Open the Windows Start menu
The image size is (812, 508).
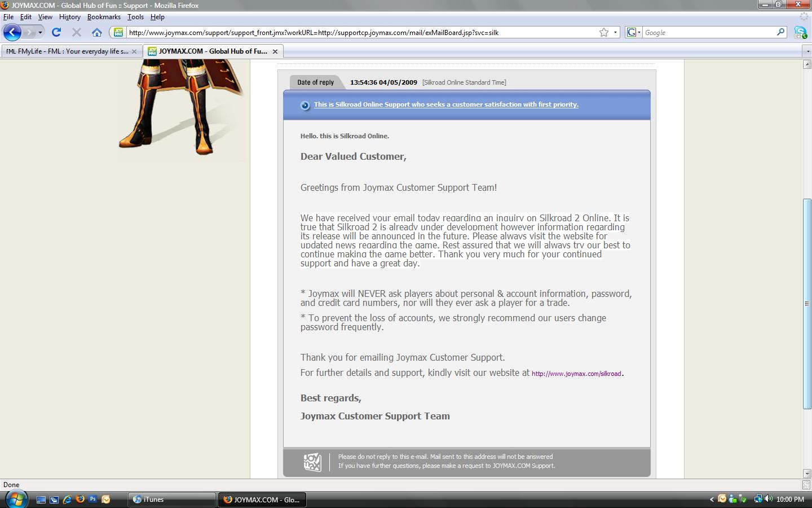click(16, 499)
